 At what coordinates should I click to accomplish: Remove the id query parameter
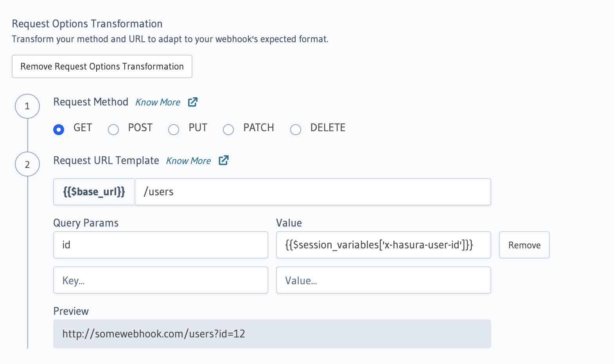coord(524,245)
